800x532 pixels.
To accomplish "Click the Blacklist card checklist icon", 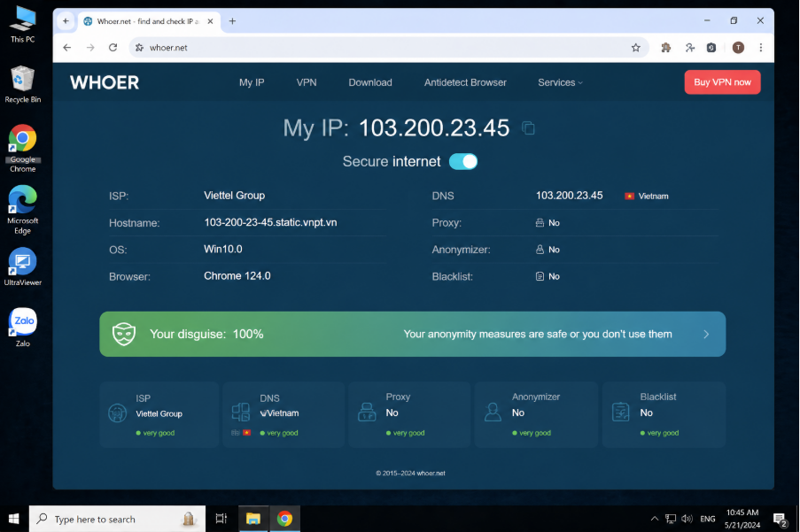I will [x=621, y=412].
